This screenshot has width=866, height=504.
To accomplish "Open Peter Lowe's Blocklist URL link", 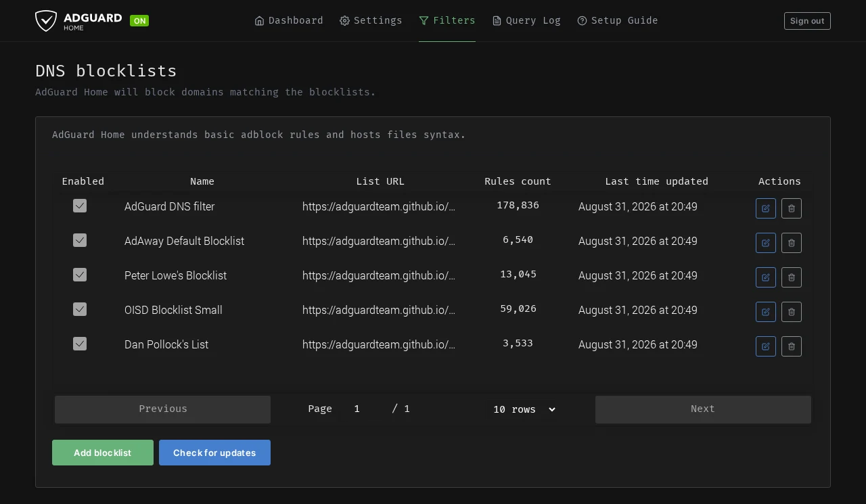I will (x=379, y=275).
